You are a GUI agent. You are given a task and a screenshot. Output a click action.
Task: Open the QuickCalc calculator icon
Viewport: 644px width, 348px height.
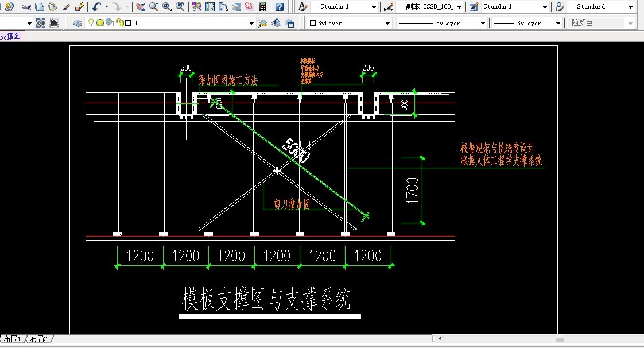[x=263, y=7]
